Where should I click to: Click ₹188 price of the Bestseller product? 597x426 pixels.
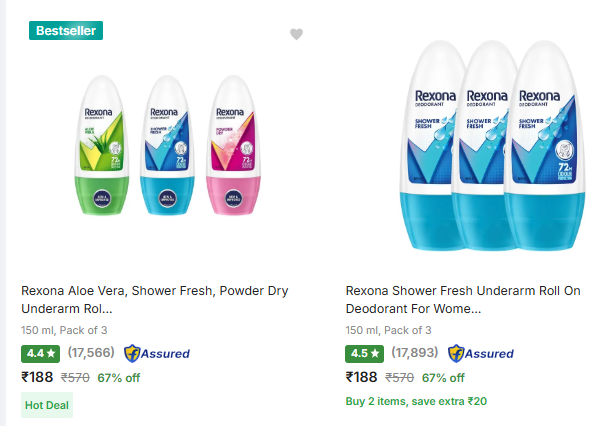(37, 377)
